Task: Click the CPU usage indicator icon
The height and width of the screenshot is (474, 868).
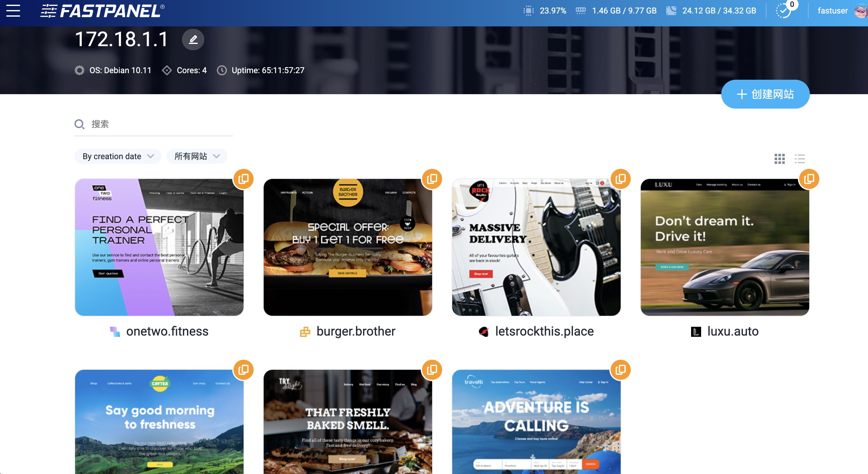Action: (x=528, y=11)
